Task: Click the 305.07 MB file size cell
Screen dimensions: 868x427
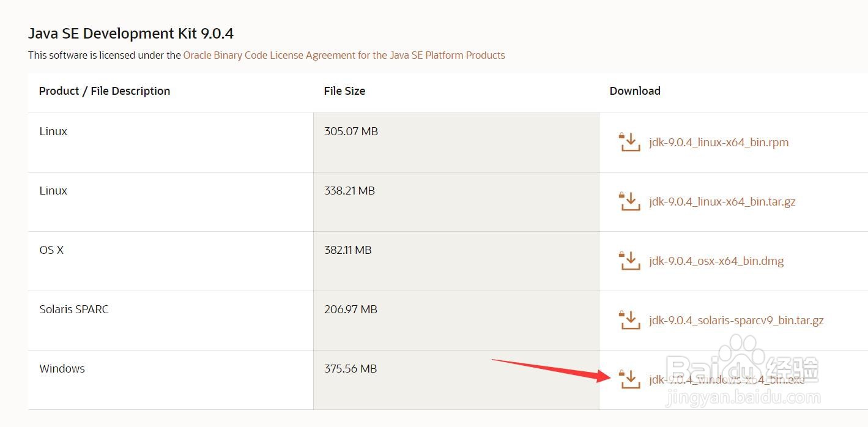Action: [x=351, y=132]
